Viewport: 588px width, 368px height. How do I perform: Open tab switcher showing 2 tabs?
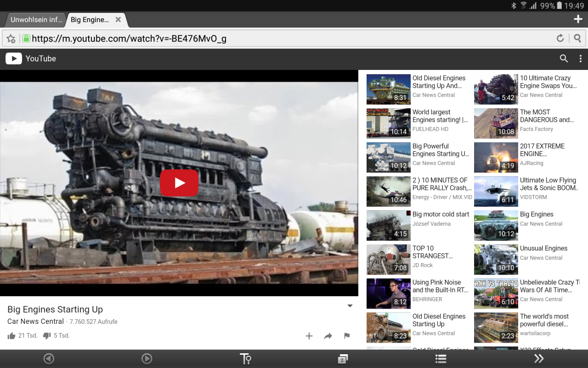343,359
